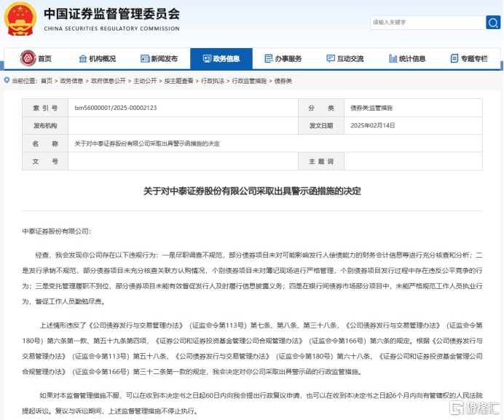Click the 新闻发布 newspaper icon
The image size is (504, 420).
tap(145, 58)
